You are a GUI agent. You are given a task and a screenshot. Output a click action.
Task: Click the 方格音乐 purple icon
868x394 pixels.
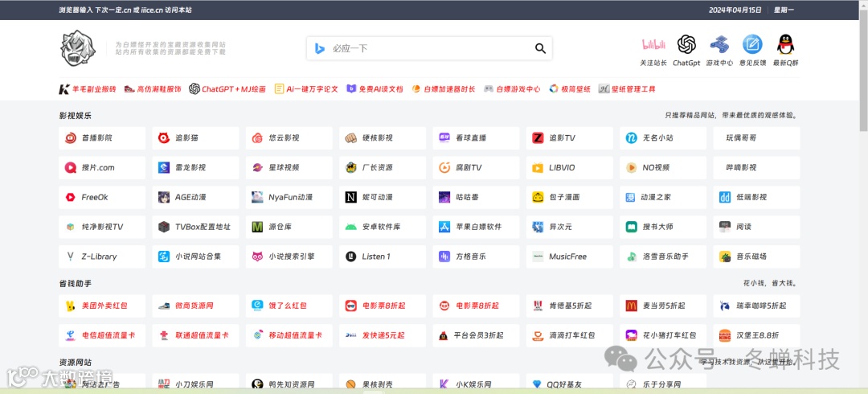pyautogui.click(x=444, y=257)
